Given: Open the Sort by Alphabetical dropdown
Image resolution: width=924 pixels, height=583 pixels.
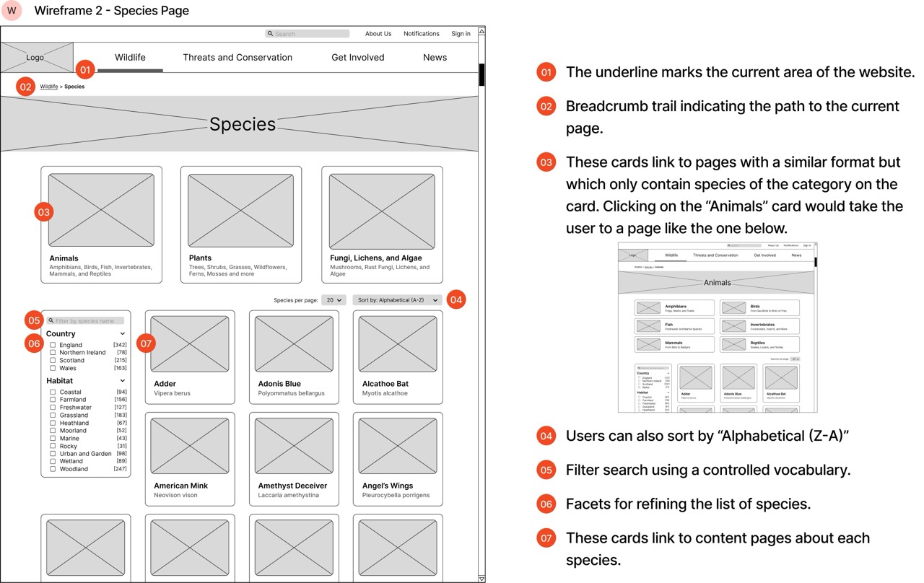Looking at the screenshot, I should coord(398,299).
